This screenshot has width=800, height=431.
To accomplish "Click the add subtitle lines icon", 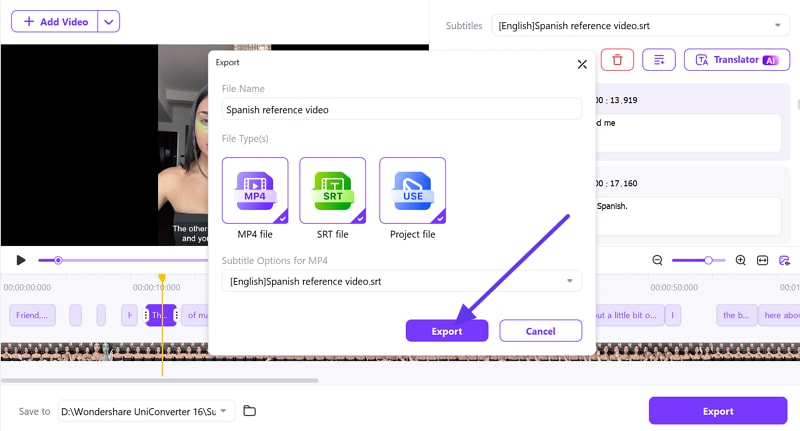I will pos(659,60).
